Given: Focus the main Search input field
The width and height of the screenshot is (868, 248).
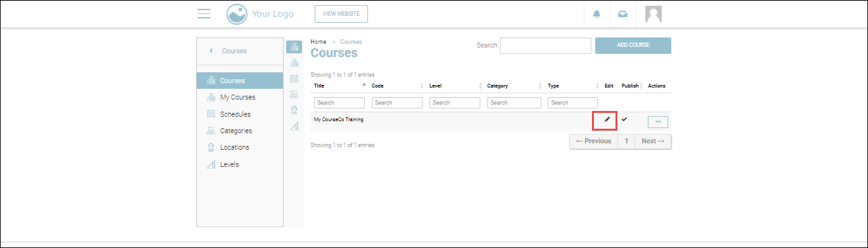Looking at the screenshot, I should (546, 46).
